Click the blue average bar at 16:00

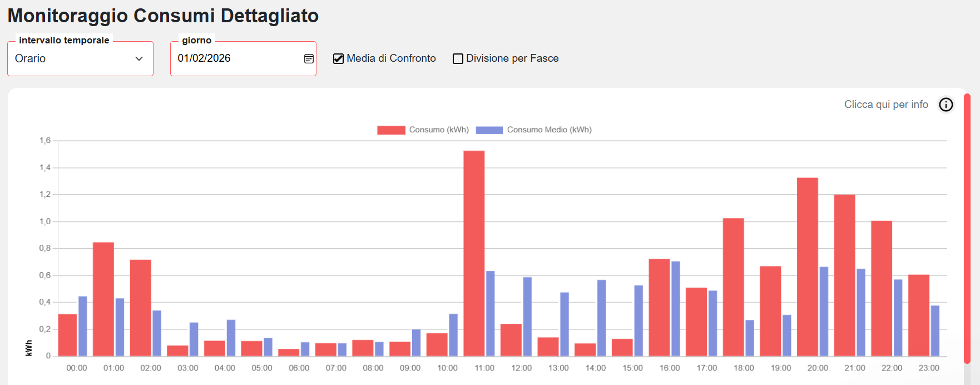click(675, 309)
